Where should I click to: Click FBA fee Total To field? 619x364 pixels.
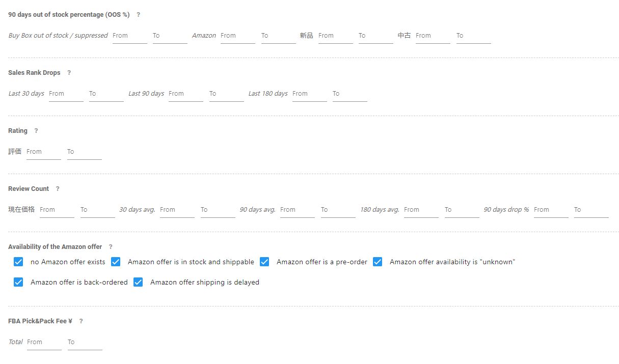point(85,342)
